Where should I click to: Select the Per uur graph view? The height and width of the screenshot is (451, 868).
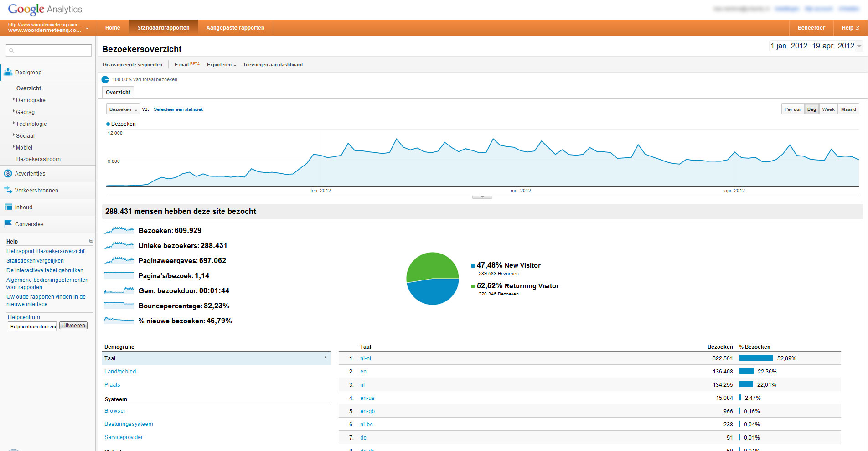[x=792, y=109]
